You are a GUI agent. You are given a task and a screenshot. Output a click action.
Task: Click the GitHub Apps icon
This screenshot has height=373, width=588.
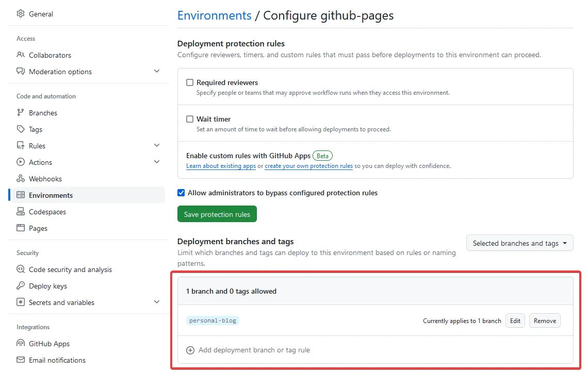click(x=21, y=344)
